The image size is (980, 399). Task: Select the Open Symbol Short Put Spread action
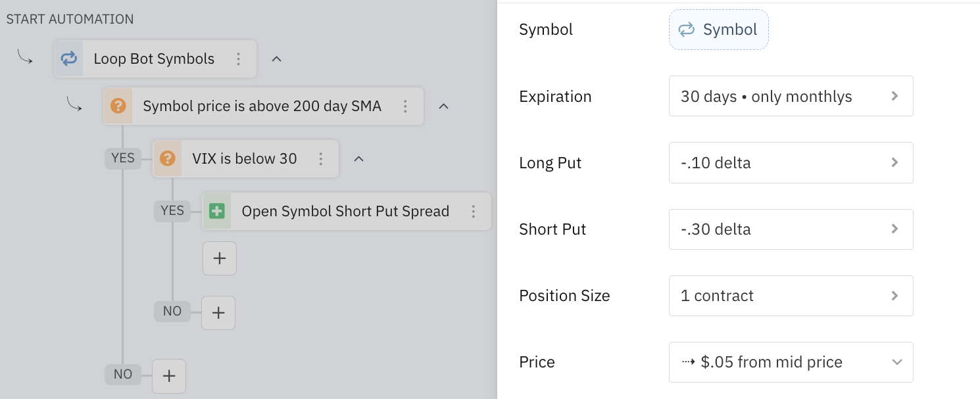click(345, 211)
